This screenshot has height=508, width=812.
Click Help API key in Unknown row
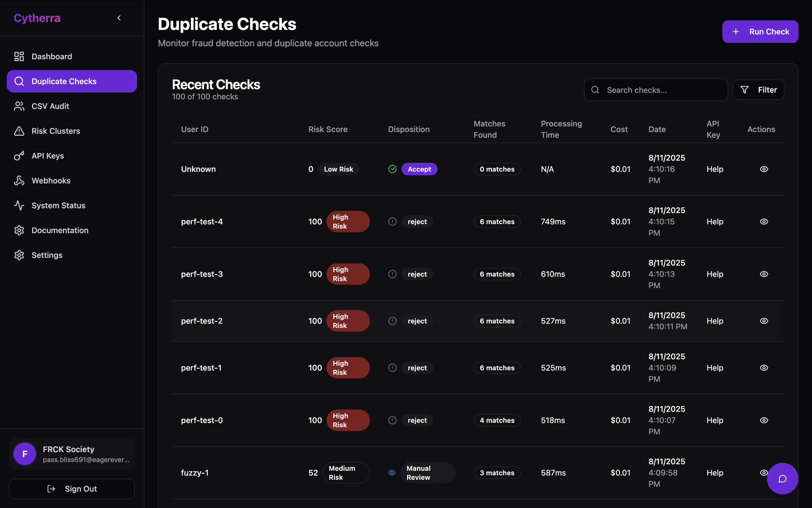click(715, 169)
